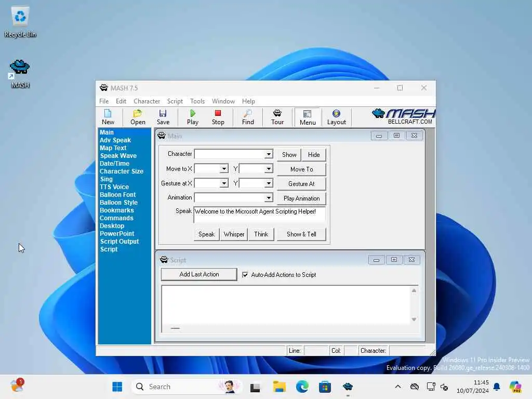Select Map Text in sidebar
The image size is (532, 399).
pyautogui.click(x=113, y=148)
